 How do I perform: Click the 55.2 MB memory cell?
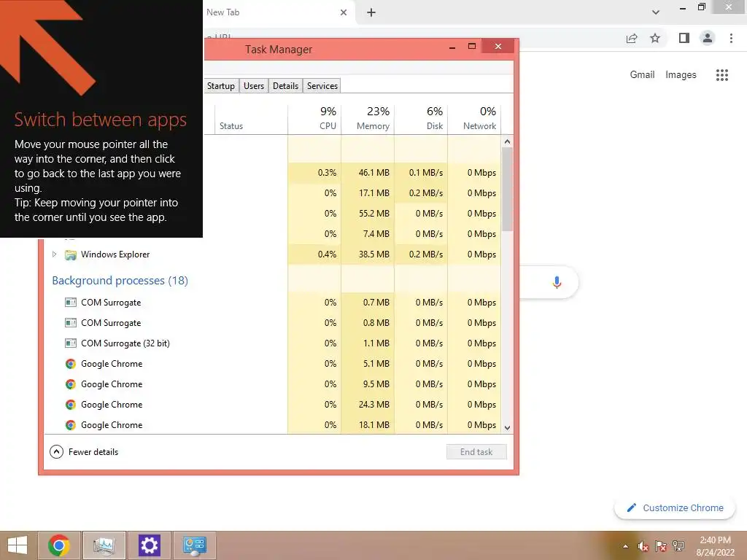pyautogui.click(x=368, y=214)
